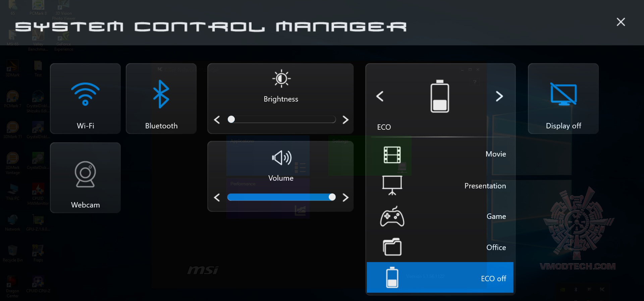Image resolution: width=644 pixels, height=301 pixels.
Task: Decrease brightness with the left arrow
Action: [217, 120]
